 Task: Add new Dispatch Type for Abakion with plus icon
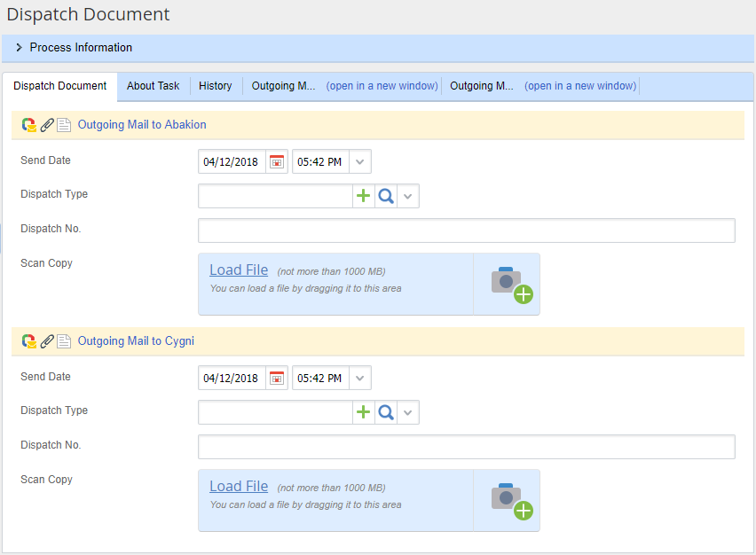[363, 196]
